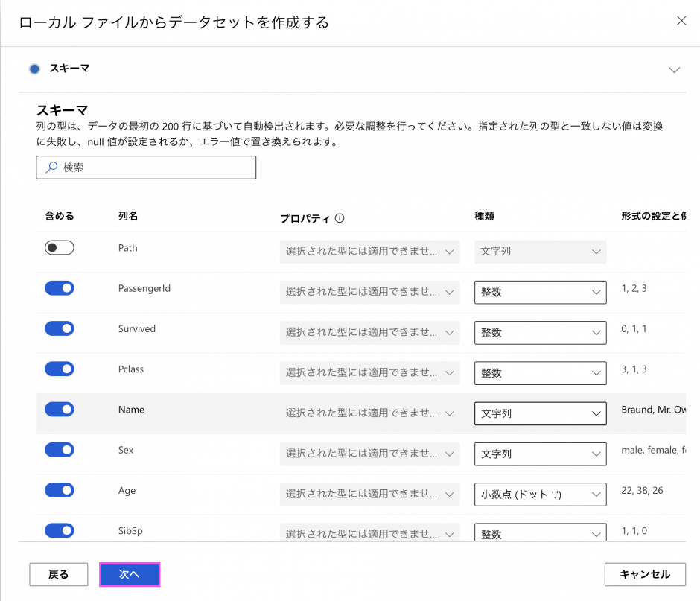Disable the Age include toggle
The image size is (700, 601).
60,490
